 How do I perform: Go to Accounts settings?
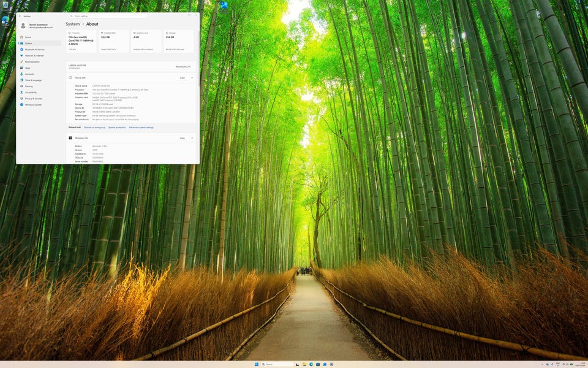pyautogui.click(x=29, y=74)
